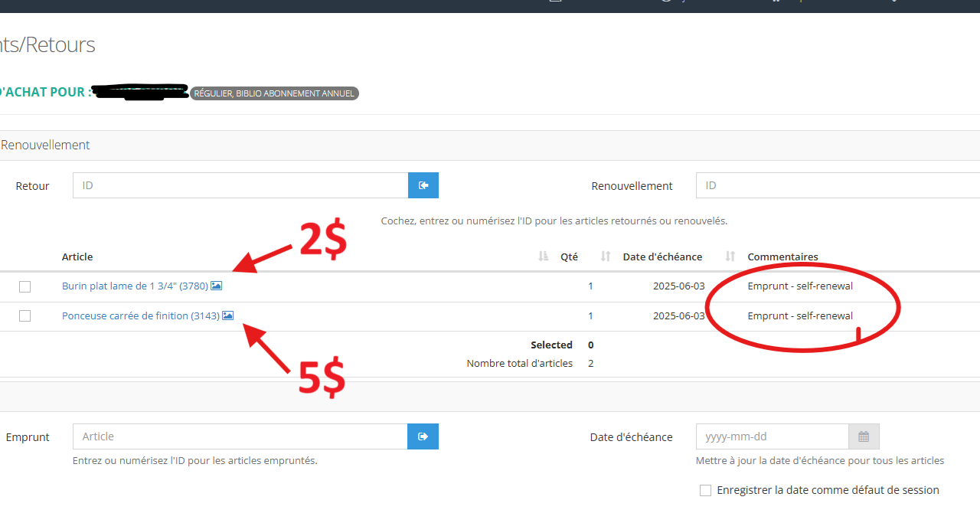Screen dimensions: 980x523
Task: Open the Ponceuse carrée de finition (3143) link
Action: (x=140, y=315)
